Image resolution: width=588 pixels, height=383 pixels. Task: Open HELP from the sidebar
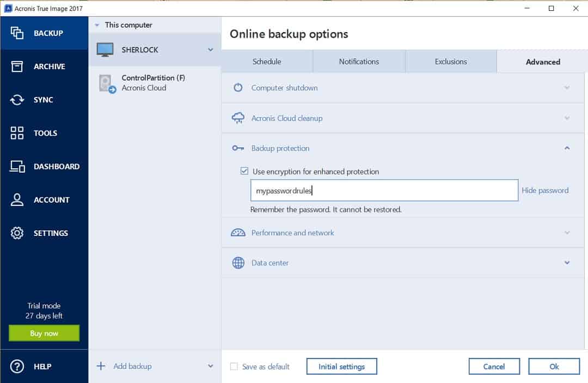click(44, 366)
